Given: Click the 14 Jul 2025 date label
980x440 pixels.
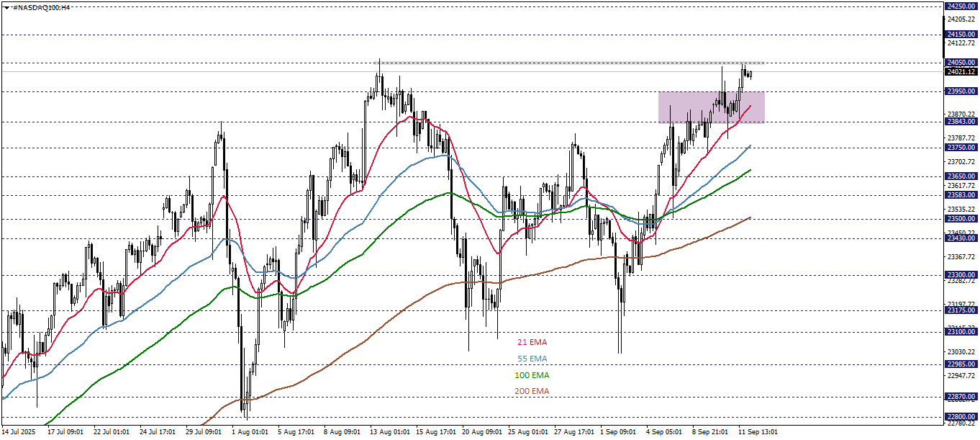Looking at the screenshot, I should (x=19, y=432).
